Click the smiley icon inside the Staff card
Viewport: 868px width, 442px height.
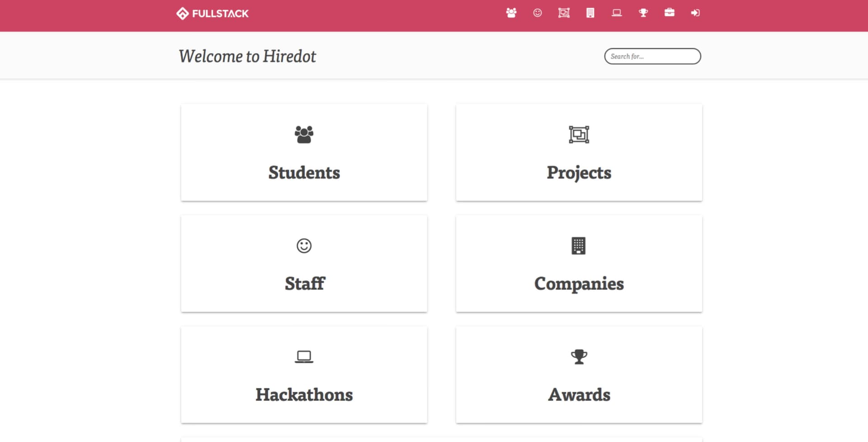[x=303, y=245]
